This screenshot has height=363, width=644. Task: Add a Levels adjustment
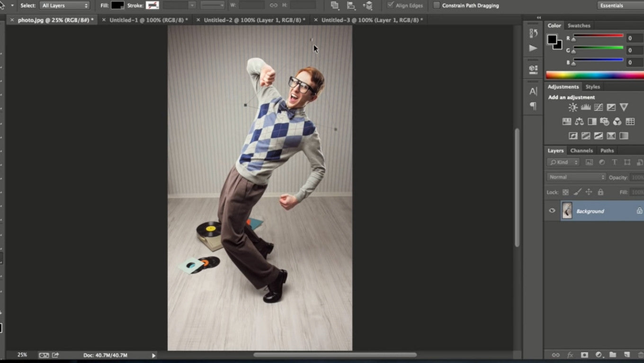(586, 108)
